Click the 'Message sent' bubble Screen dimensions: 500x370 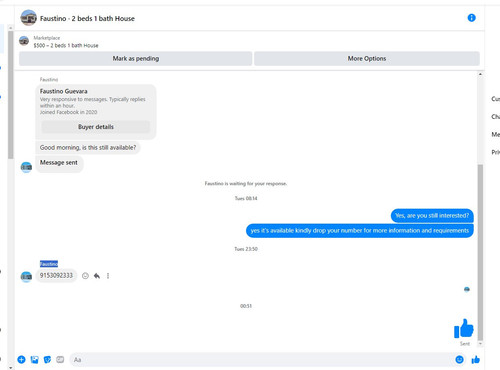(x=59, y=163)
